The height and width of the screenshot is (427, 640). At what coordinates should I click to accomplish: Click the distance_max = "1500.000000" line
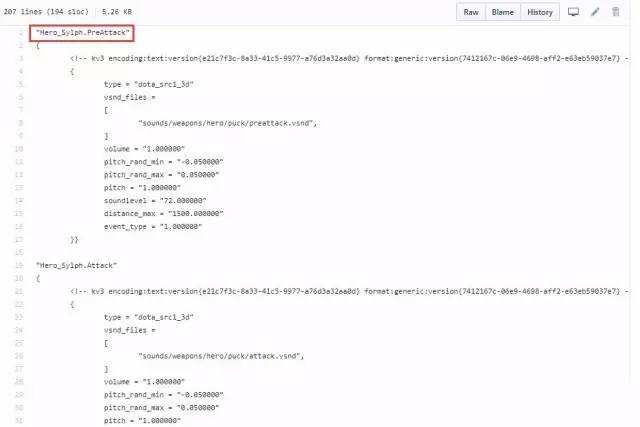point(163,214)
